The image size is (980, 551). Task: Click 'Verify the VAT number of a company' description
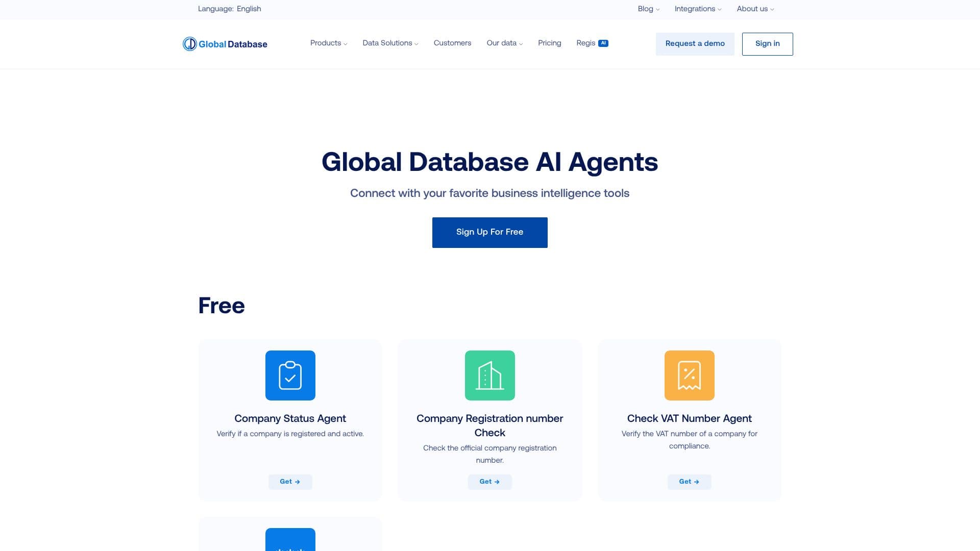[x=690, y=440]
